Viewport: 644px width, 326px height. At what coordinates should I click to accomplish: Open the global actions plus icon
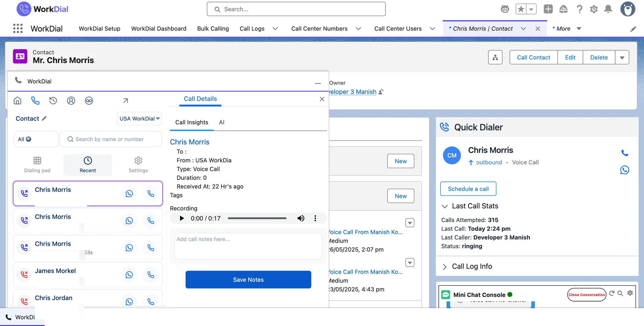(548, 9)
